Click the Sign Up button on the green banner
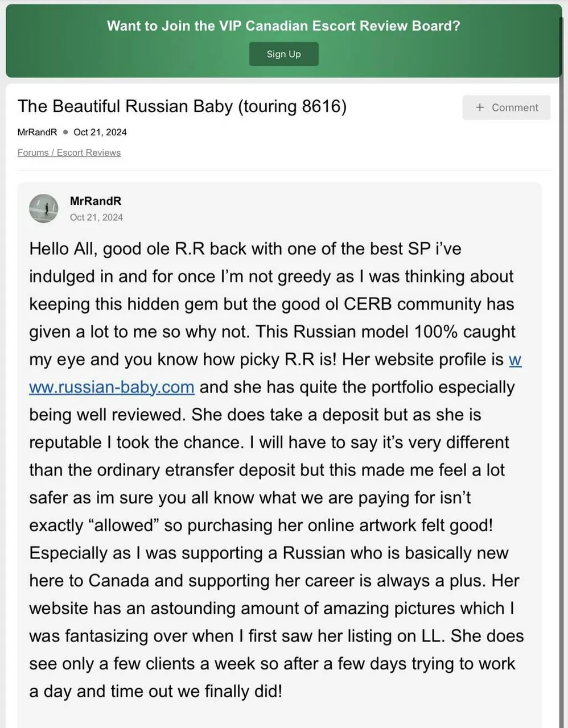 tap(283, 53)
